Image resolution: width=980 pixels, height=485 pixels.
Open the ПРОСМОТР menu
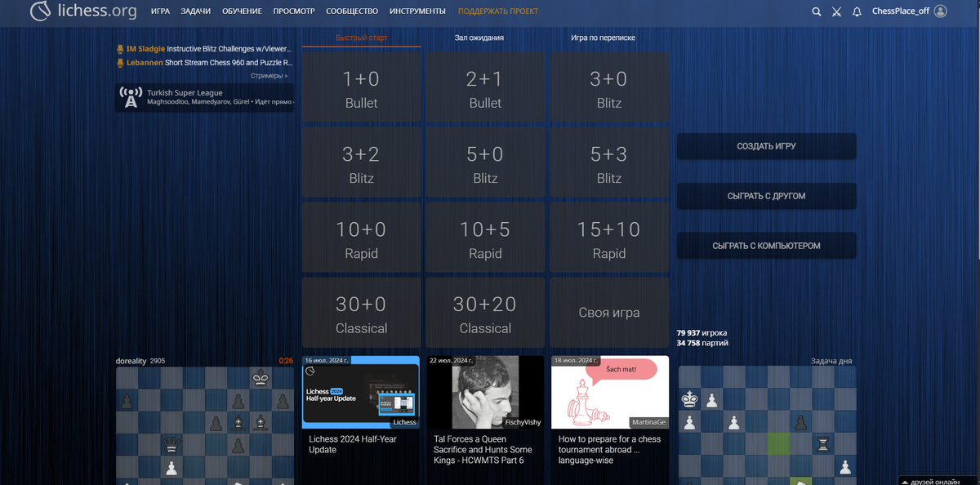coord(294,11)
